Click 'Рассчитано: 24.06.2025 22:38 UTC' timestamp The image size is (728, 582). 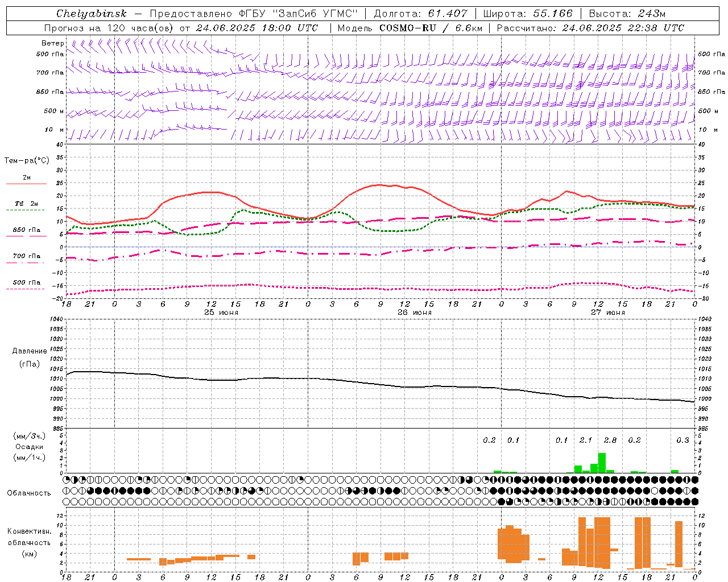[x=590, y=28]
